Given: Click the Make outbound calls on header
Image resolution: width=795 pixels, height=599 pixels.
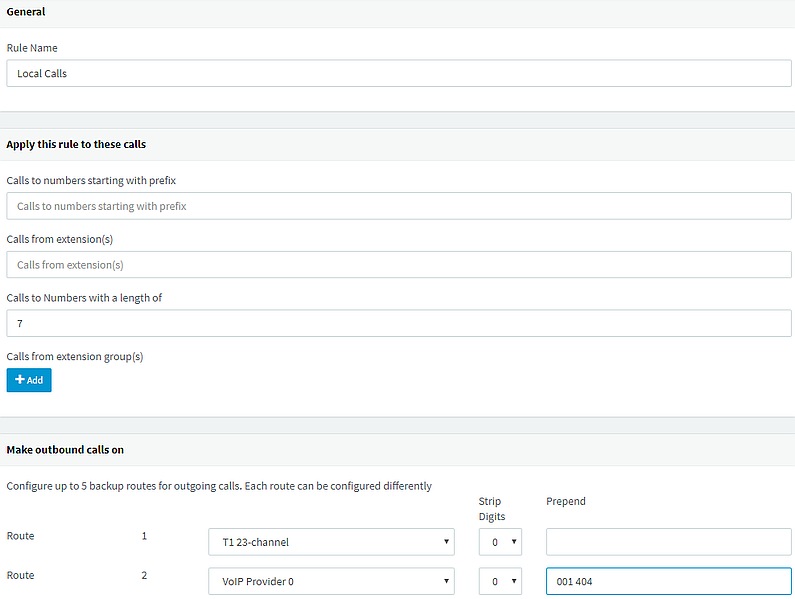Looking at the screenshot, I should coord(65,450).
